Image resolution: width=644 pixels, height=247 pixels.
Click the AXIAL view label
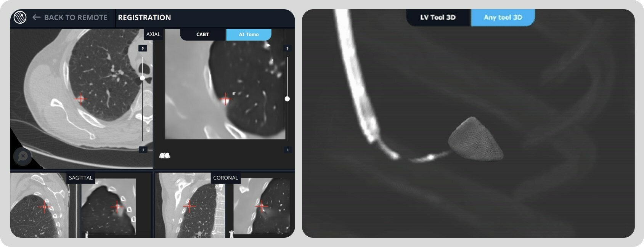click(x=153, y=34)
